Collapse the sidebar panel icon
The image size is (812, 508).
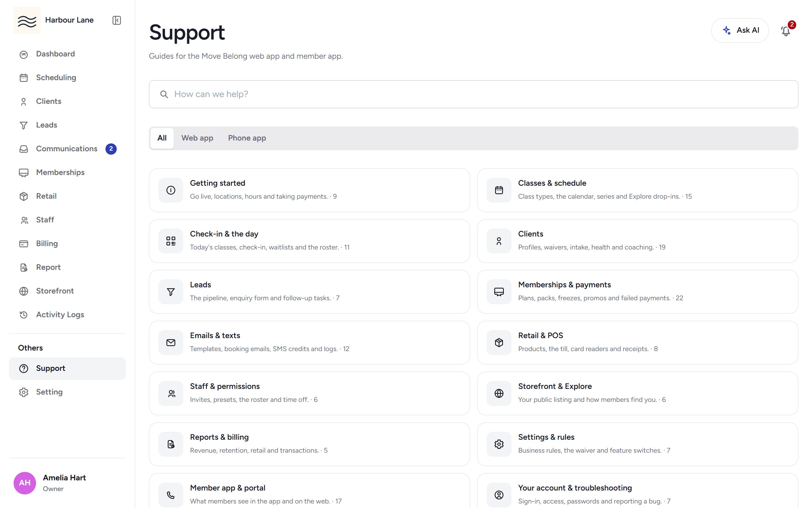coord(116,20)
